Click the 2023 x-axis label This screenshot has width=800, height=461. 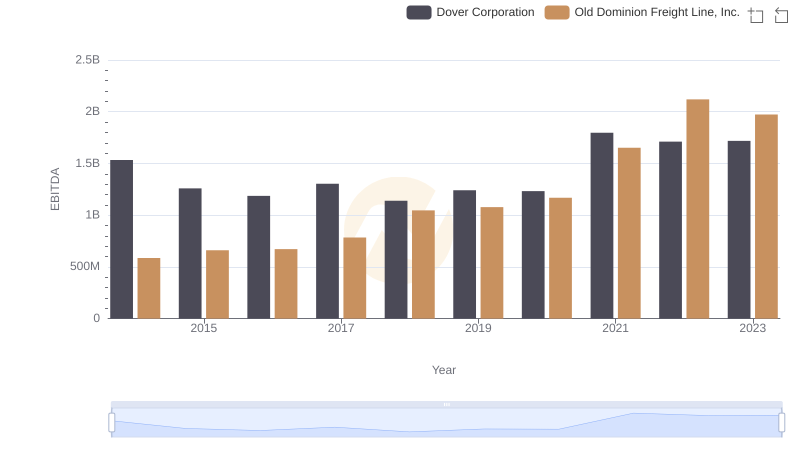[x=753, y=328]
